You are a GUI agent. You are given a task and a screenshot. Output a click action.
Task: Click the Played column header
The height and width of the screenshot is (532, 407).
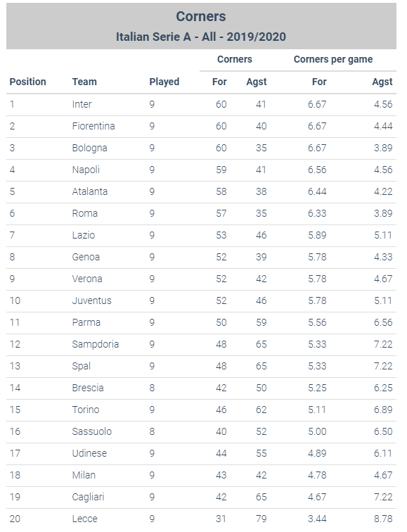pos(164,82)
